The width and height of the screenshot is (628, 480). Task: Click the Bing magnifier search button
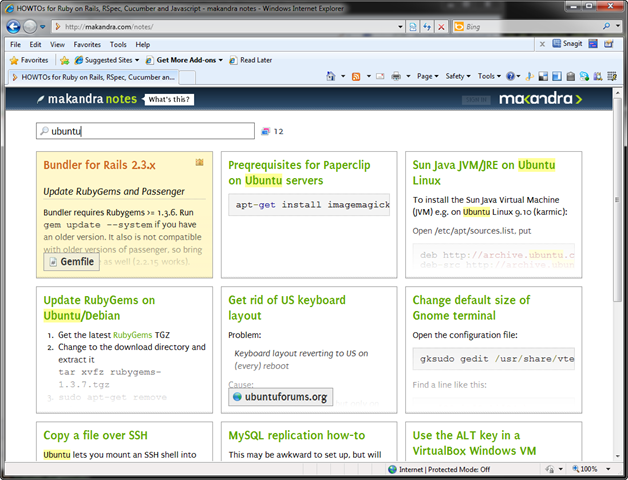606,26
